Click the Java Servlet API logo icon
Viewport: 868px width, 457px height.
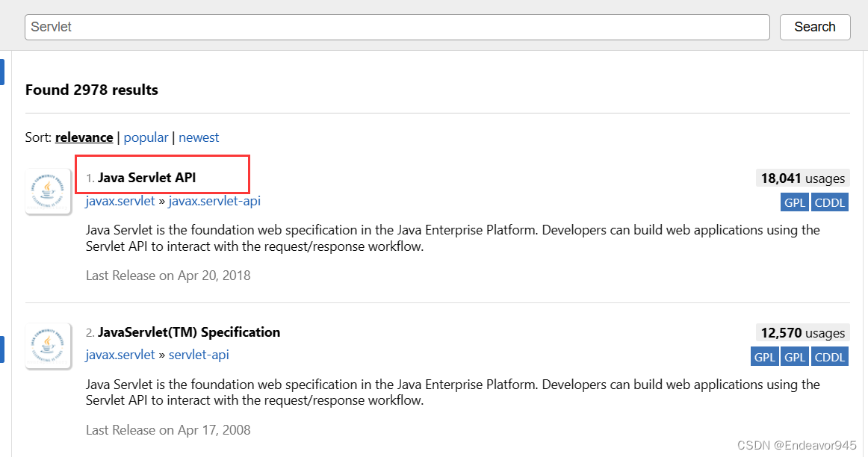tap(48, 191)
